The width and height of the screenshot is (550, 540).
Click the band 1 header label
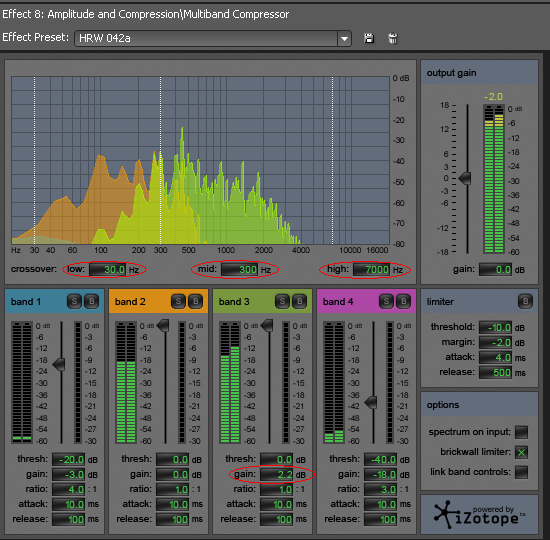coord(26,302)
